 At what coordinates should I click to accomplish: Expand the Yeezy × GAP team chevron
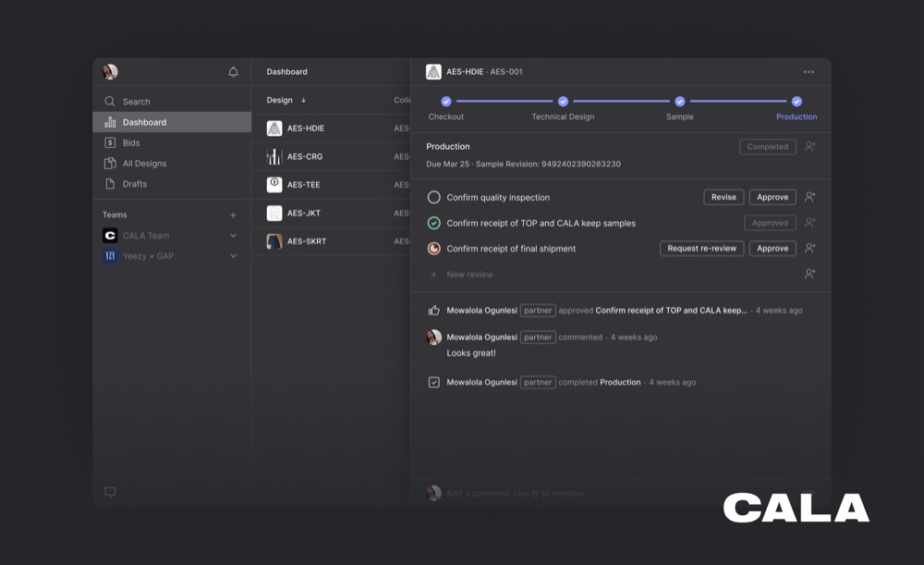click(233, 256)
